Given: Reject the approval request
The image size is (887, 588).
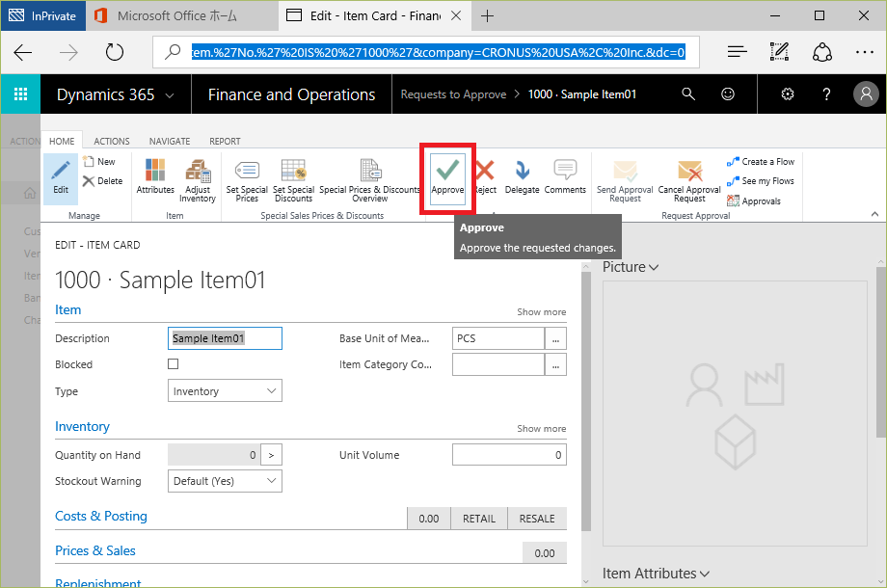Looking at the screenshot, I should click(485, 177).
